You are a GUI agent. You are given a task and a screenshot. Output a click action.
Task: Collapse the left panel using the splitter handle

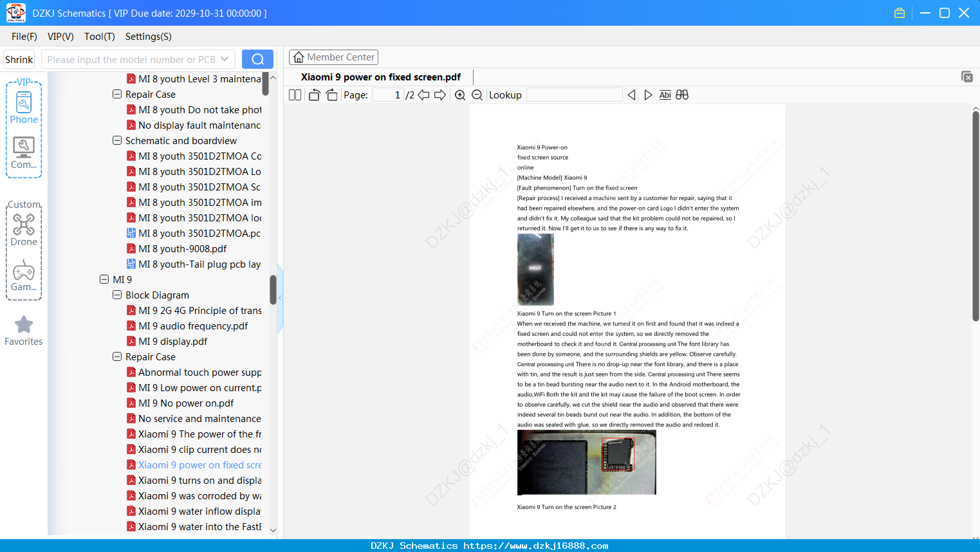pos(280,299)
